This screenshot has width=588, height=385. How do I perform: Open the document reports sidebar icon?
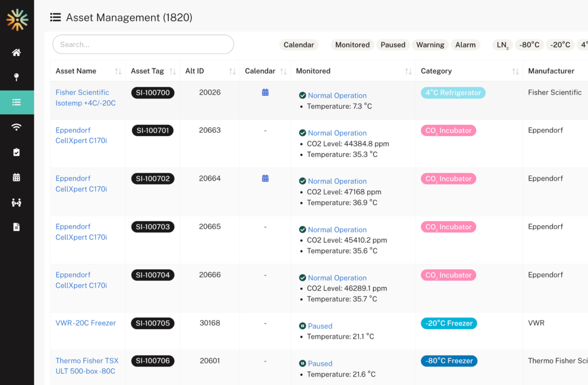point(16,227)
